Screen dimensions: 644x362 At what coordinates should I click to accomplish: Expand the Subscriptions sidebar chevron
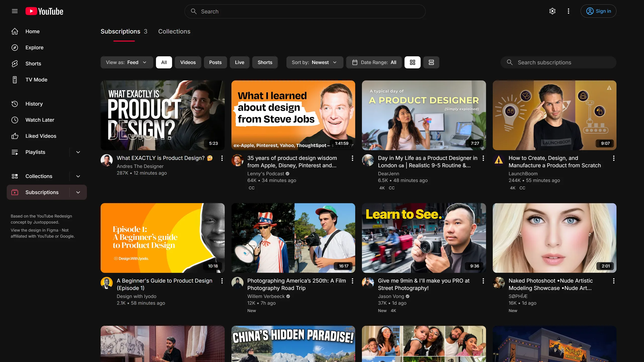coord(78,192)
